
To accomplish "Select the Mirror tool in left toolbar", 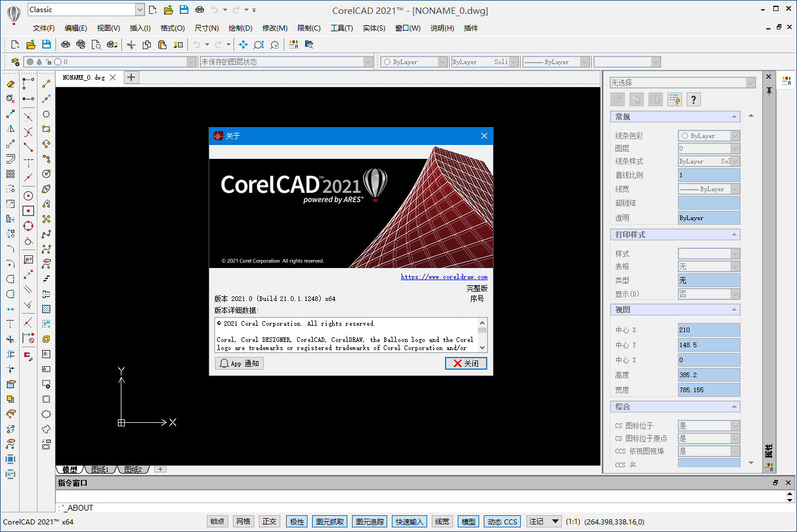I will click(10, 129).
